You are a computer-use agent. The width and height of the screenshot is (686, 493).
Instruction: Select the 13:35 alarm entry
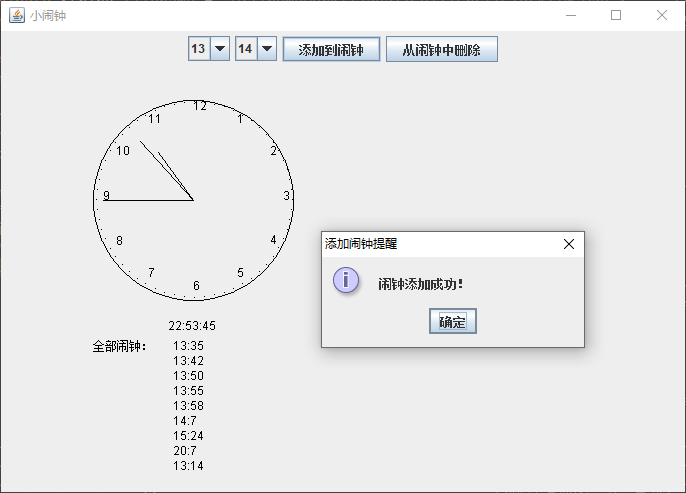(x=188, y=346)
